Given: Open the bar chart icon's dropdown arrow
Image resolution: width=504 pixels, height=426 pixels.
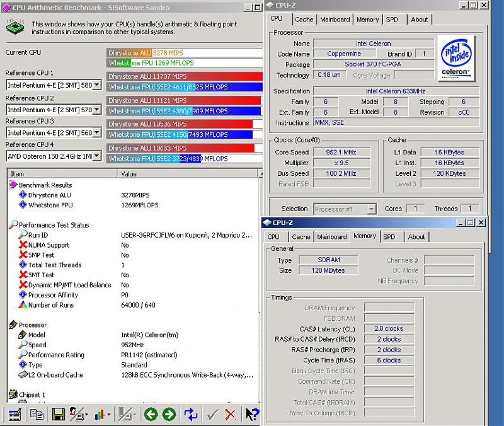Looking at the screenshot, I should click(x=109, y=415).
